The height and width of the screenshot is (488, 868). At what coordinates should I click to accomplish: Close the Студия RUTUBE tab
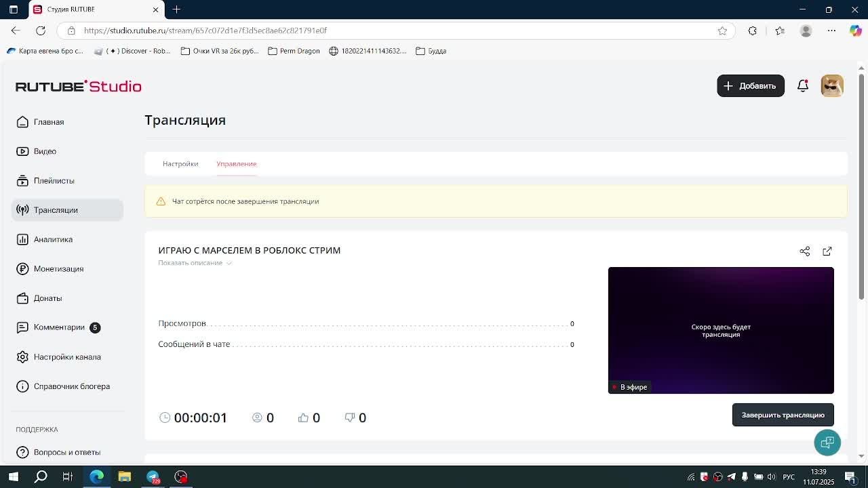coord(155,9)
